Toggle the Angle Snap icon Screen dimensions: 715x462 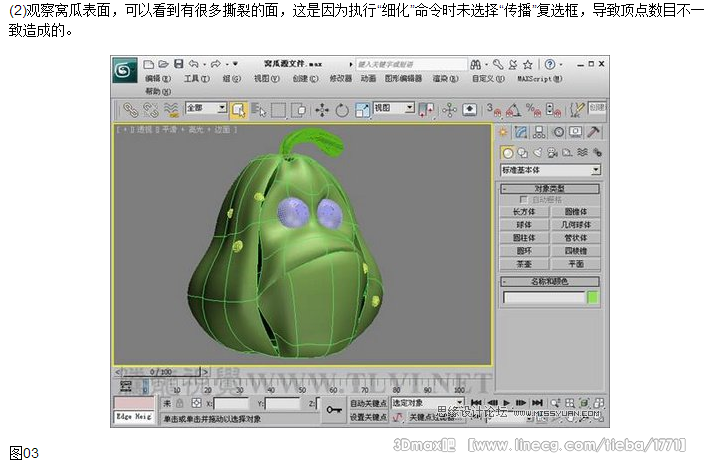pos(513,110)
